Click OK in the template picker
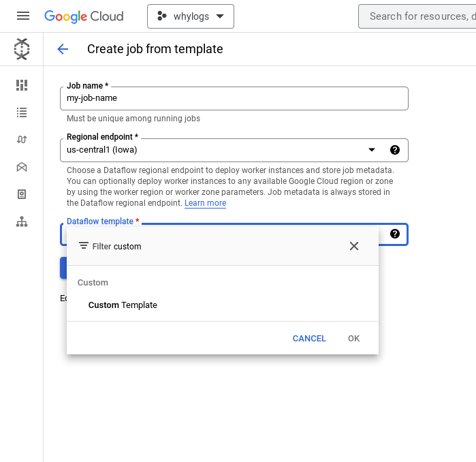Screen dimensions: 476x462 click(353, 339)
